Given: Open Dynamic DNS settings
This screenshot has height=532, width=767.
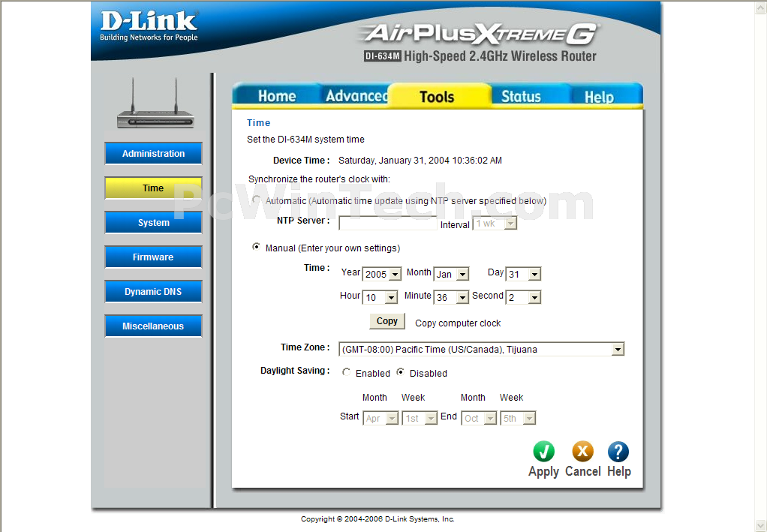Looking at the screenshot, I should (153, 291).
